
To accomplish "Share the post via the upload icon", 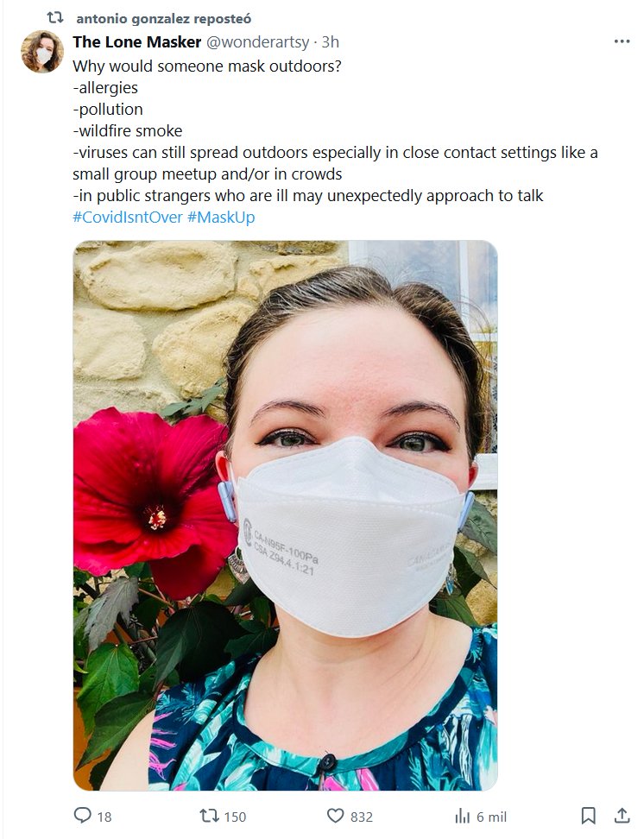I will (x=622, y=816).
